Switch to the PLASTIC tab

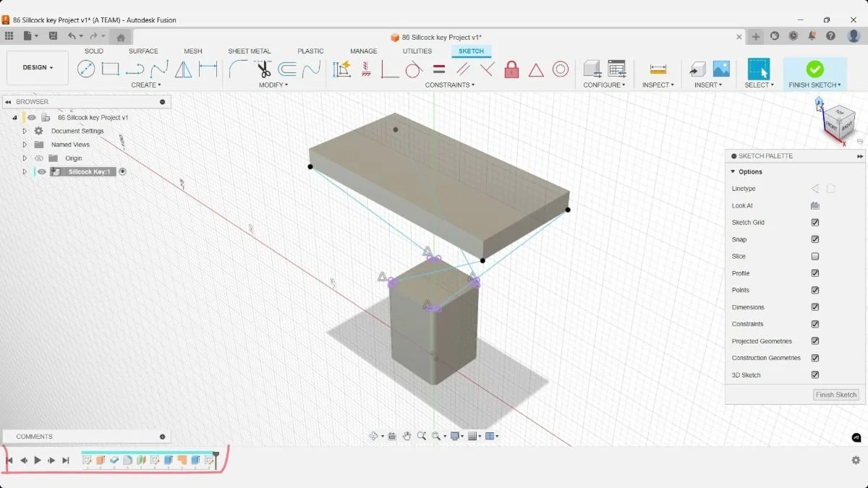tap(311, 51)
